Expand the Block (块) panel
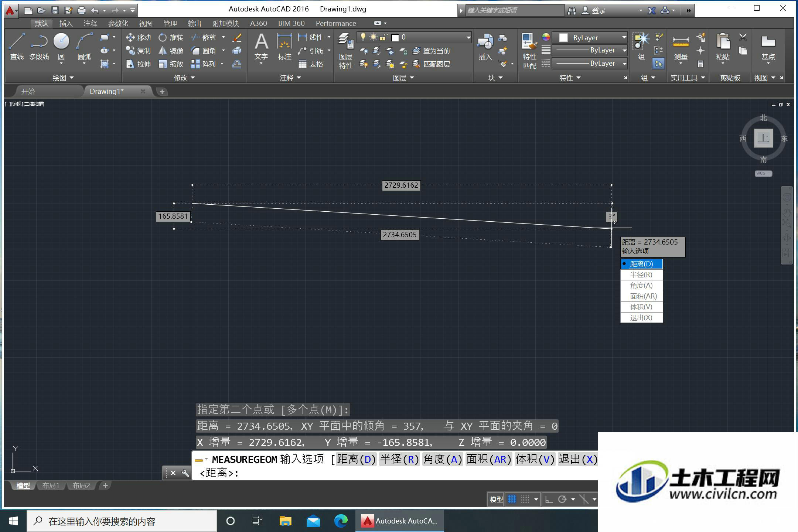The width and height of the screenshot is (798, 532). [495, 78]
